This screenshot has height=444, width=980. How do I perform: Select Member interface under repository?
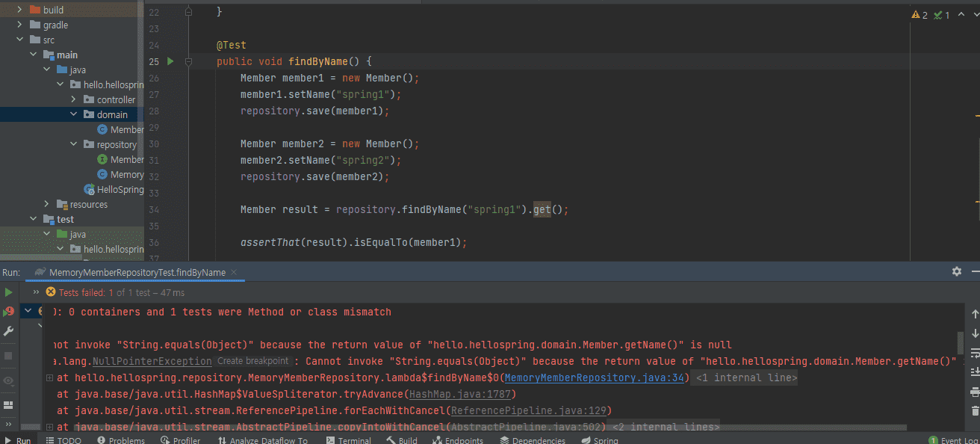click(120, 159)
